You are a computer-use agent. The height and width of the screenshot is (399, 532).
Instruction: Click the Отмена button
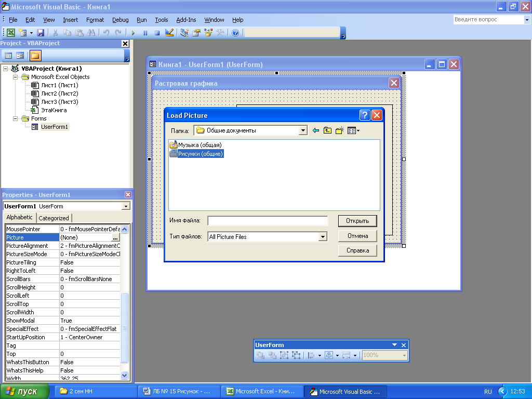point(357,236)
